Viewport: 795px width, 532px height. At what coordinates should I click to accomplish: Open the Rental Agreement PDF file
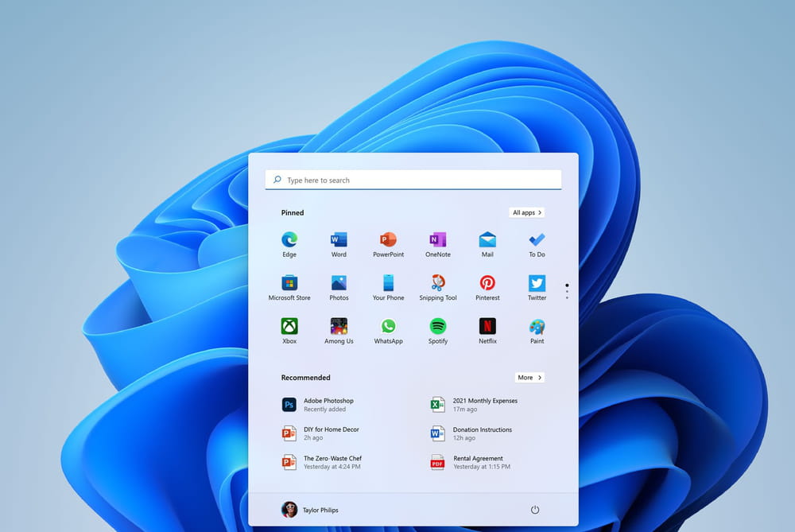(477, 462)
